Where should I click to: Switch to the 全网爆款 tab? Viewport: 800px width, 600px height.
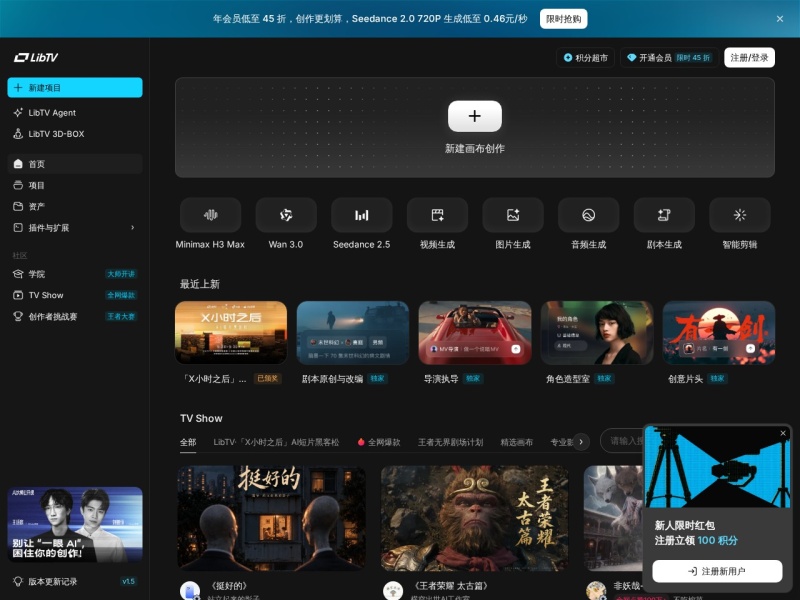379,442
